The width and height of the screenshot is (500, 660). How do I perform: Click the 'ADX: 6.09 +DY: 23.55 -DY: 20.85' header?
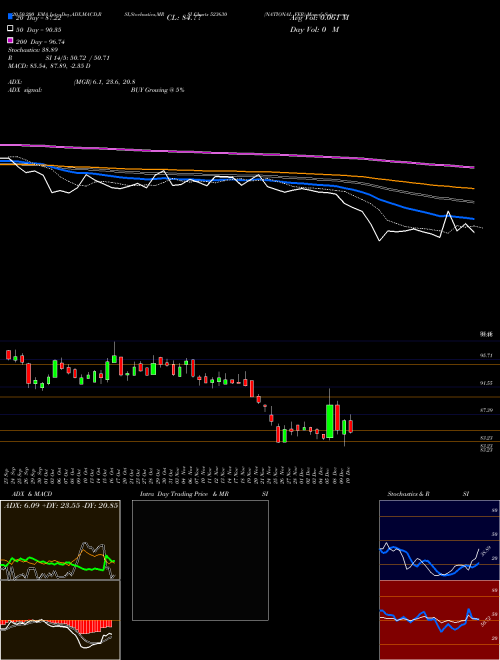(x=61, y=505)
